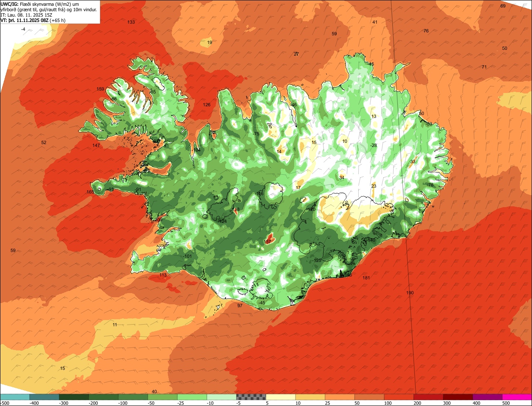The image size is (532, 406).
Task: Click the value 113 off the southwest coast
Action: point(163,275)
